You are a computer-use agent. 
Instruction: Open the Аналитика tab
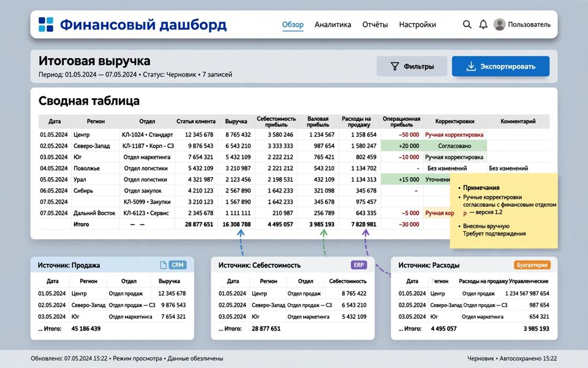coord(333,25)
